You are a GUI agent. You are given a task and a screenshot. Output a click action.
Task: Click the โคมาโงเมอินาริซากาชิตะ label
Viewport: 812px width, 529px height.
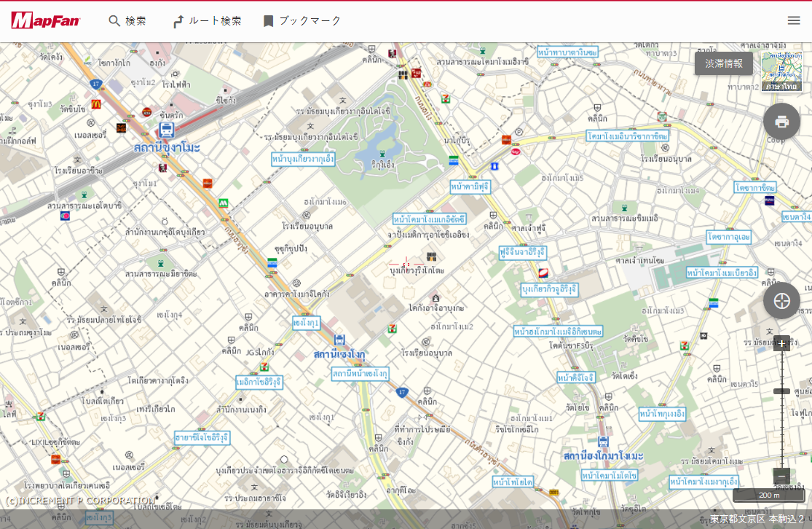(628, 136)
